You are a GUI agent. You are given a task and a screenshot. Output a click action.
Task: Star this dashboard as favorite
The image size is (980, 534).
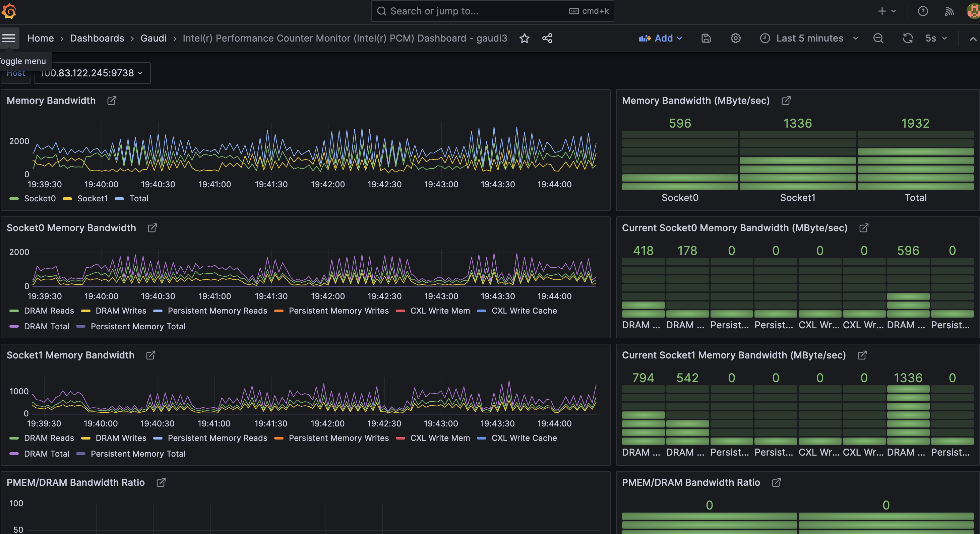[525, 38]
